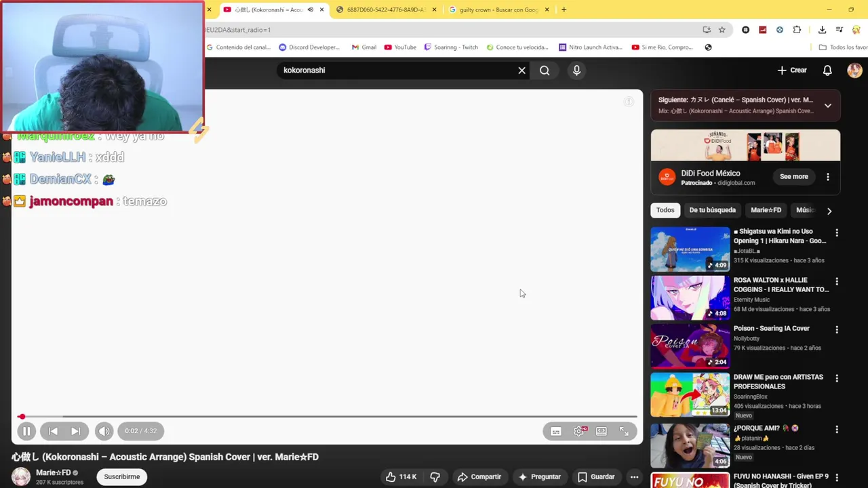Open YouTube notifications bell
The width and height of the screenshot is (868, 488).
coord(827,70)
